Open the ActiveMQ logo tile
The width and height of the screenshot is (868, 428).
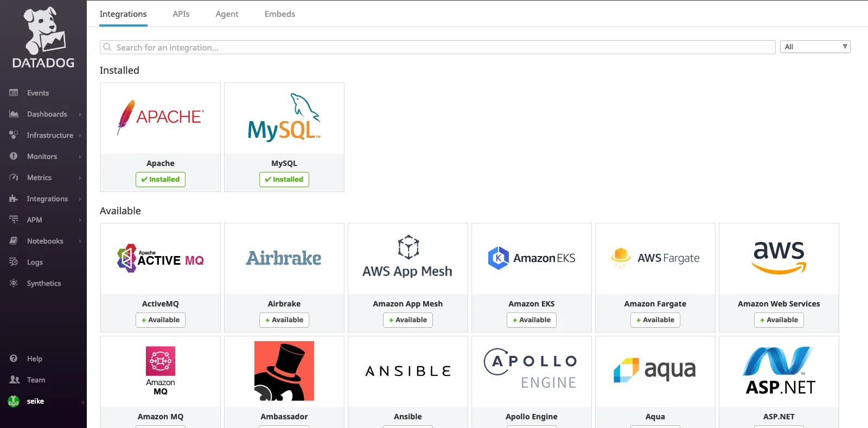[x=161, y=259]
